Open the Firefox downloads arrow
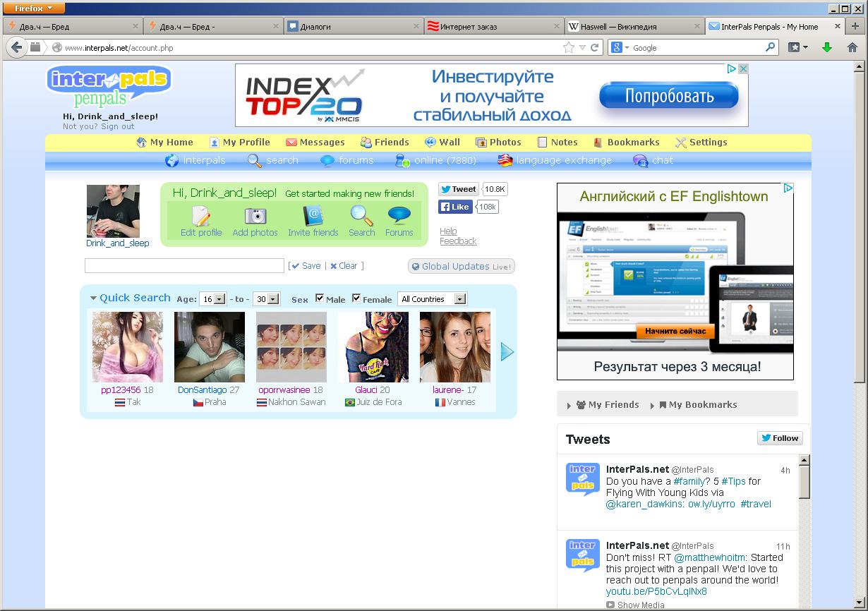Image resolution: width=868 pixels, height=611 pixels. click(827, 48)
